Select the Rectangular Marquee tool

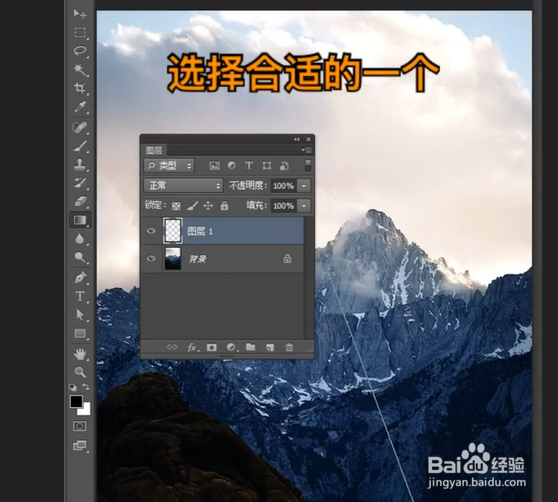80,33
